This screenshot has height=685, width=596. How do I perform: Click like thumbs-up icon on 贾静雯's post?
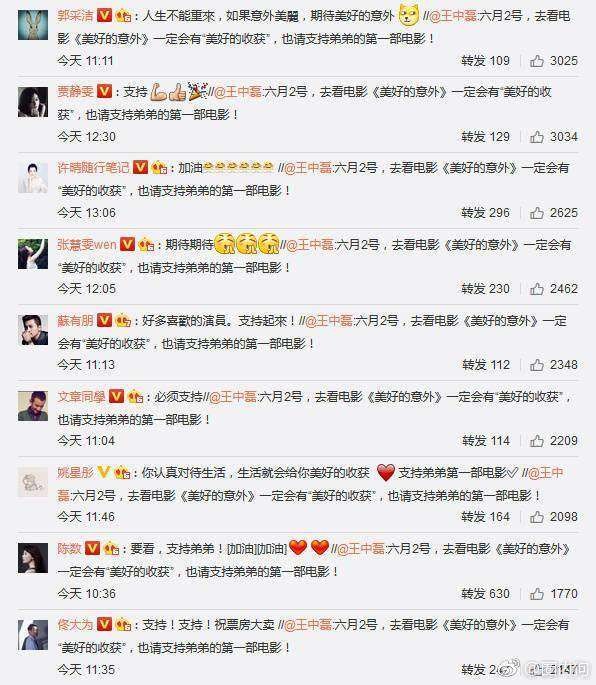pos(537,137)
